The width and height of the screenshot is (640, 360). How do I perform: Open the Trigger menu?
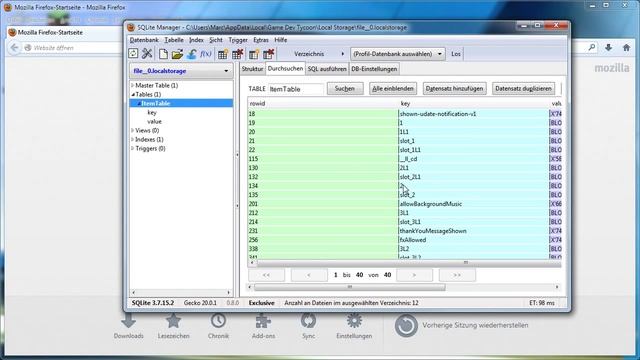(238, 40)
